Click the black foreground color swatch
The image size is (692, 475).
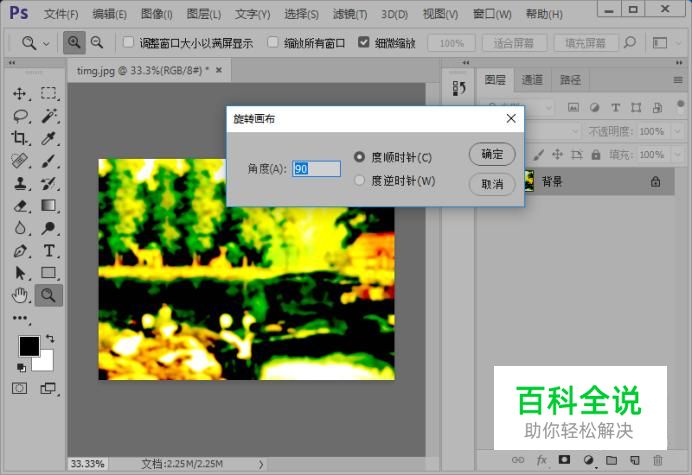pos(29,346)
